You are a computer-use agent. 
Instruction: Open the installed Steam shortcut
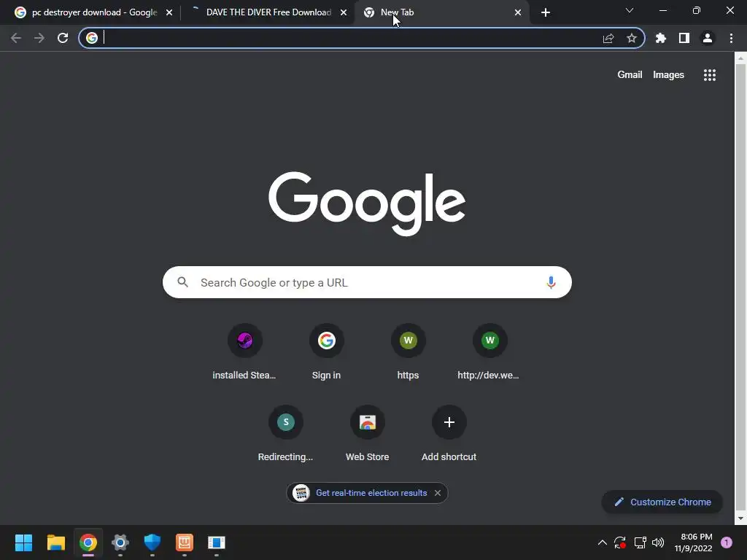tap(244, 352)
